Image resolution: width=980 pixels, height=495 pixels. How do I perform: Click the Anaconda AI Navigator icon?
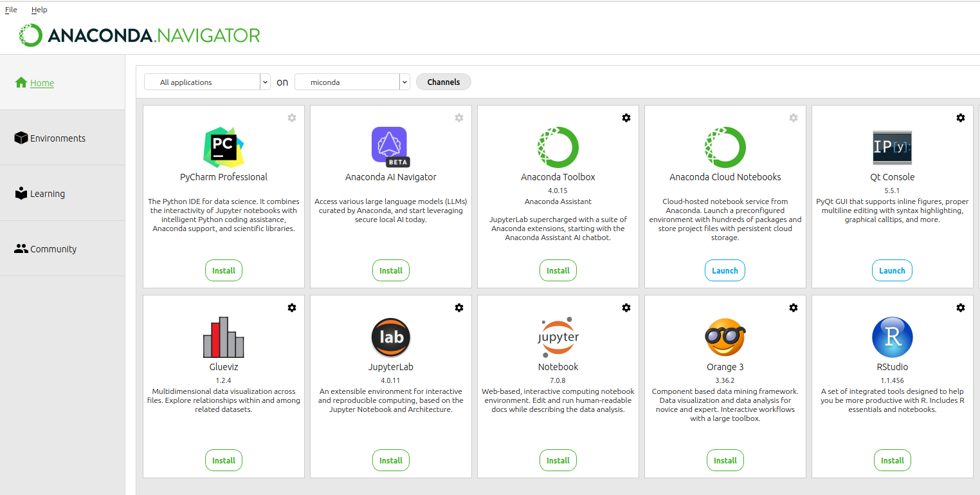390,146
